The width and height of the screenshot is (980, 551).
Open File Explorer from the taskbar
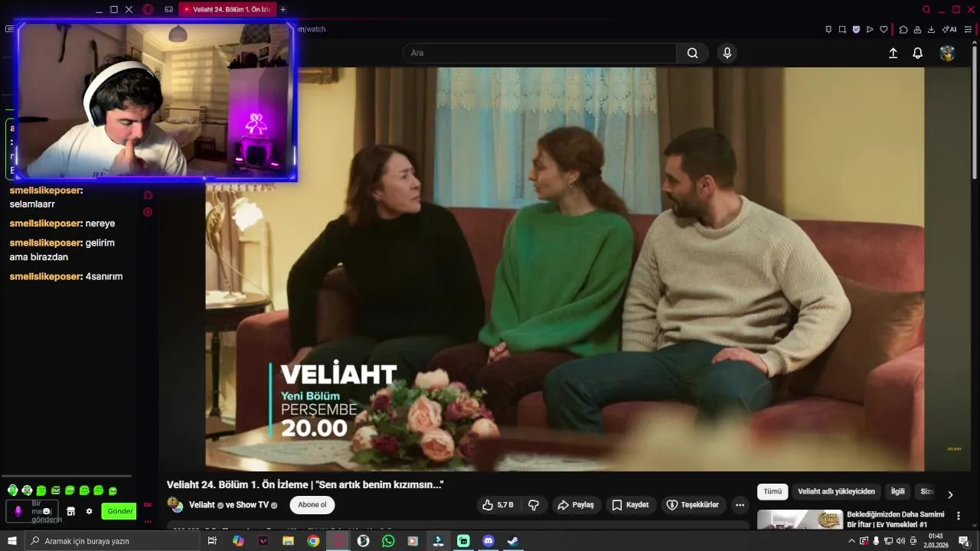288,541
